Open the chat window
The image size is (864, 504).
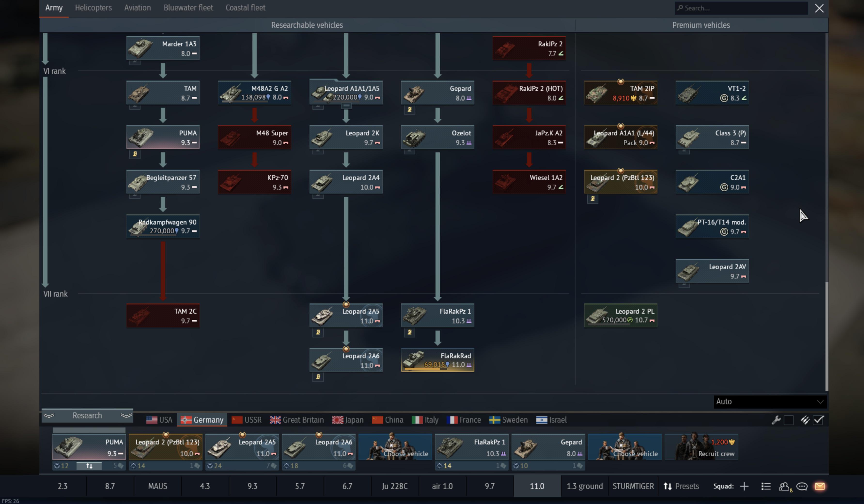802,486
